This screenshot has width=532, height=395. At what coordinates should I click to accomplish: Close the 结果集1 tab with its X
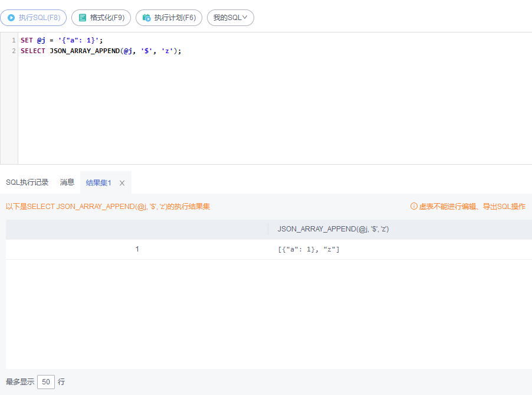pyautogui.click(x=121, y=182)
